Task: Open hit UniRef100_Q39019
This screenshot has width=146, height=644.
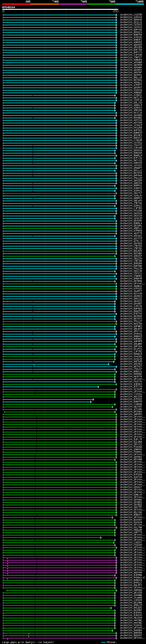Action: (131, 17)
